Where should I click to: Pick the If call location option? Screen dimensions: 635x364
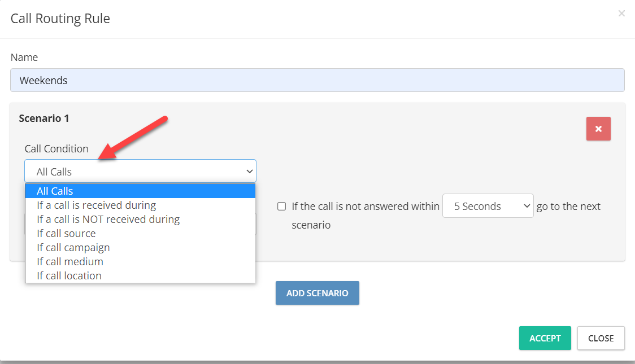140,276
